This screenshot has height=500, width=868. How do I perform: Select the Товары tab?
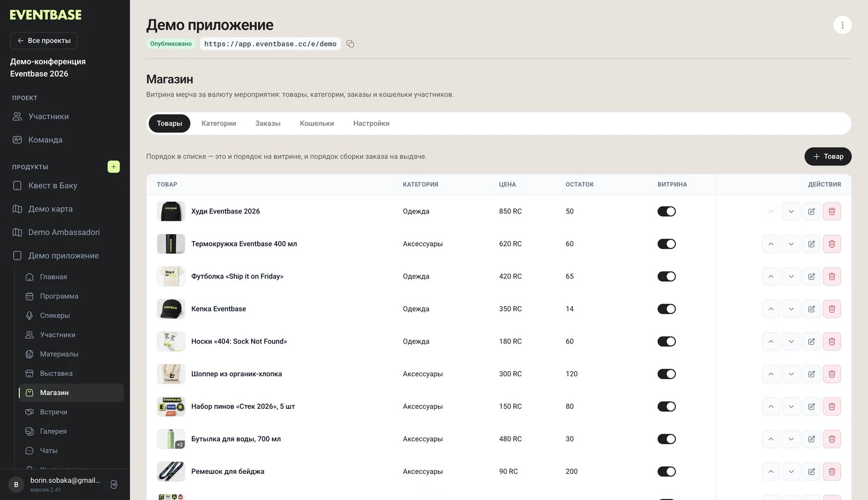tap(169, 124)
